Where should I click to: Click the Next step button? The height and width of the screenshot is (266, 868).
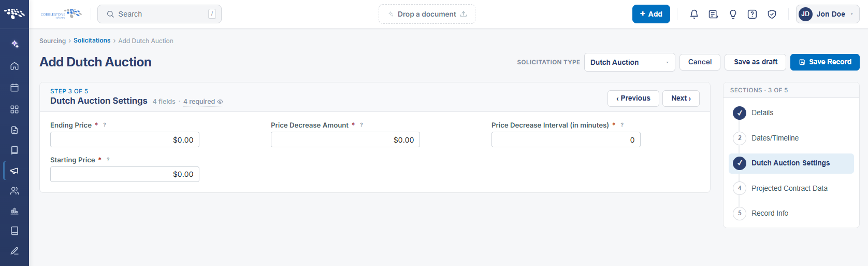(681, 99)
